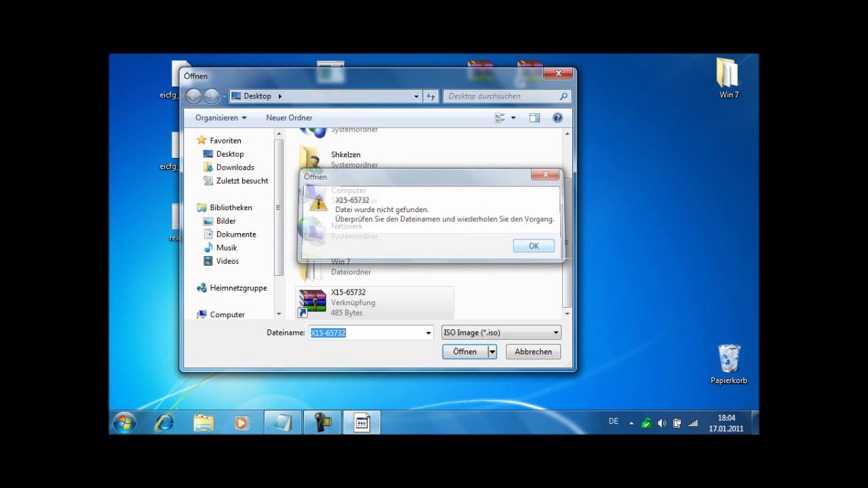Click the glass window taskbar icon
This screenshot has height=488, width=868.
coord(282,423)
